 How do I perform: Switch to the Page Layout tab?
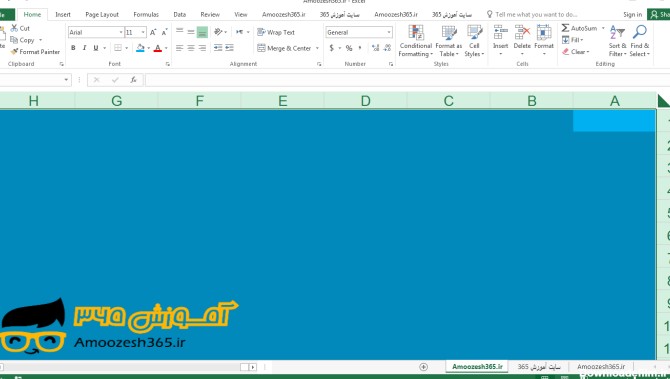pyautogui.click(x=102, y=15)
